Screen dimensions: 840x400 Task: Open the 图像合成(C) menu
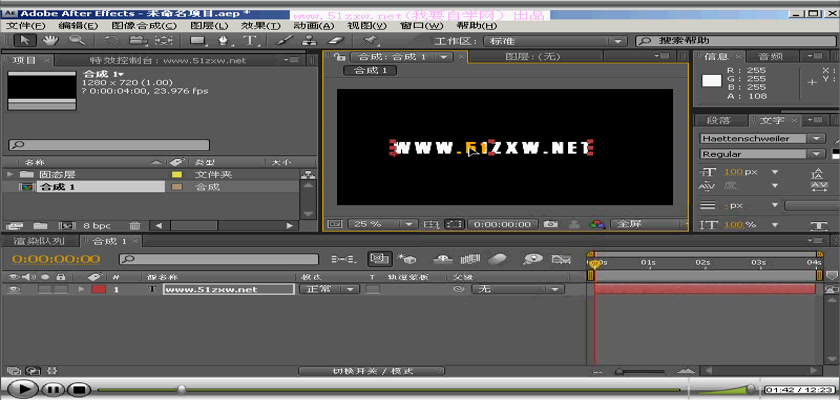click(x=144, y=26)
